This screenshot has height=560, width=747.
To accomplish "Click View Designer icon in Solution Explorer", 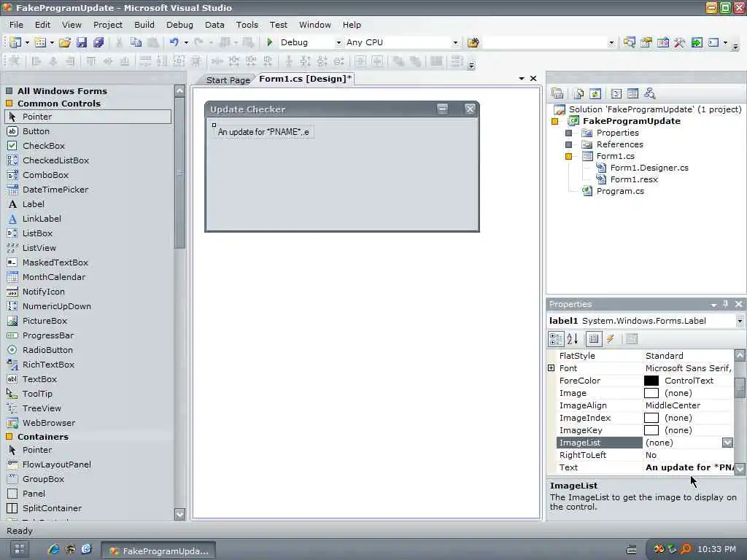I will pos(632,93).
